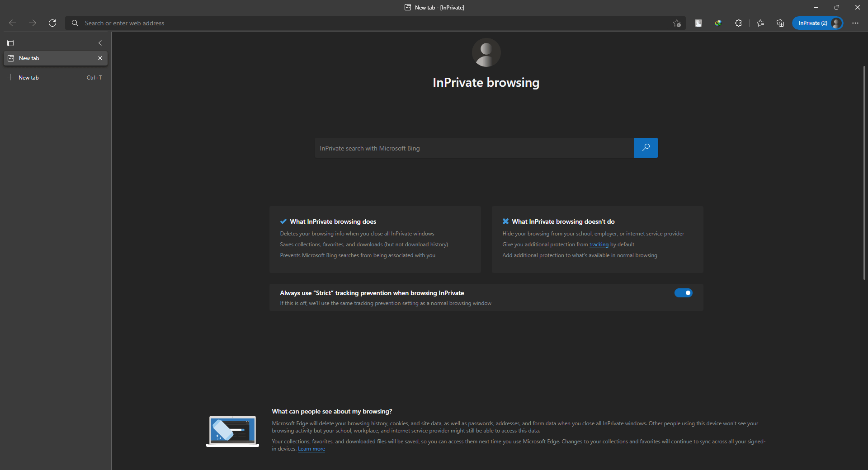
Task: Open the touch-hand extension icon
Action: click(x=698, y=23)
